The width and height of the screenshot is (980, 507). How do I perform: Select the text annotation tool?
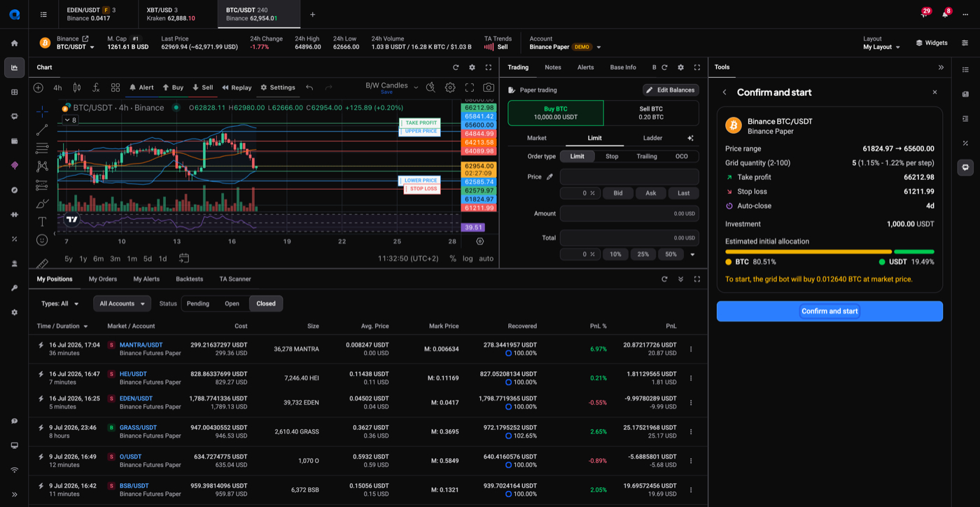pos(42,221)
